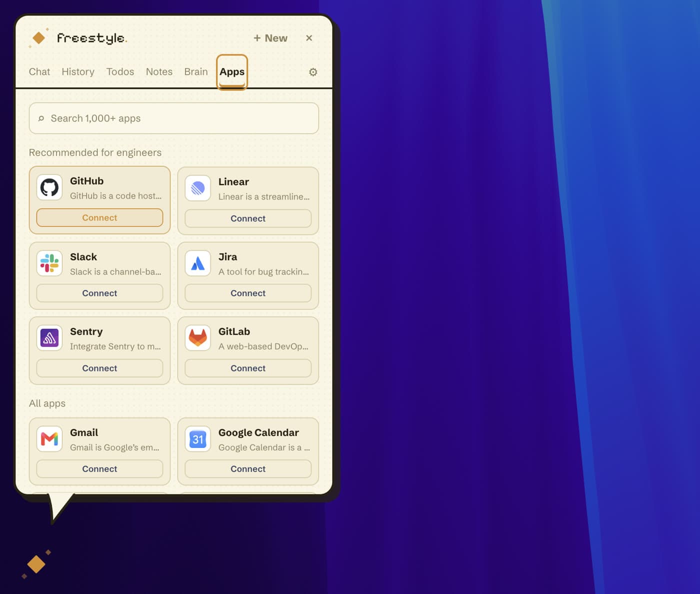
Task: Click the Slack card title
Action: pyautogui.click(x=83, y=257)
